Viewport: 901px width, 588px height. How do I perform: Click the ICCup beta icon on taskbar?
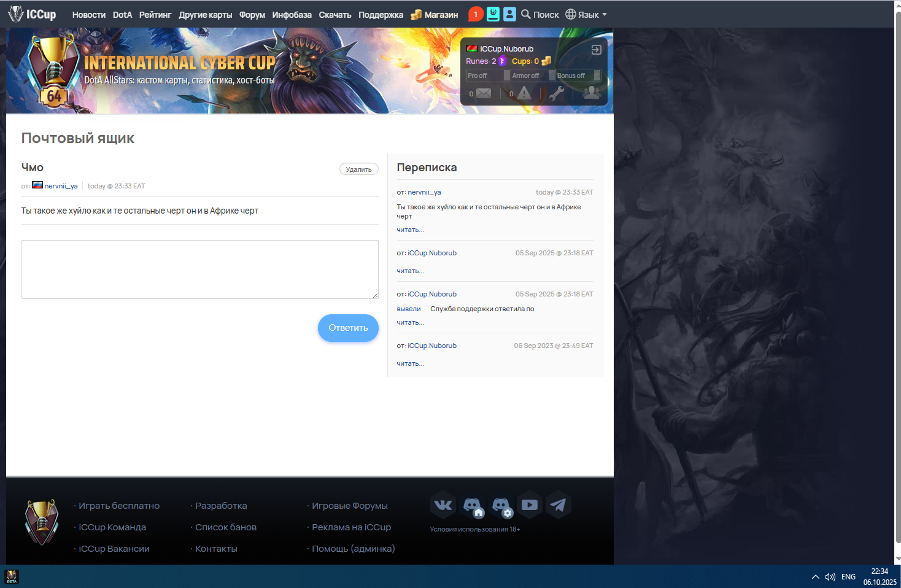tap(12, 577)
